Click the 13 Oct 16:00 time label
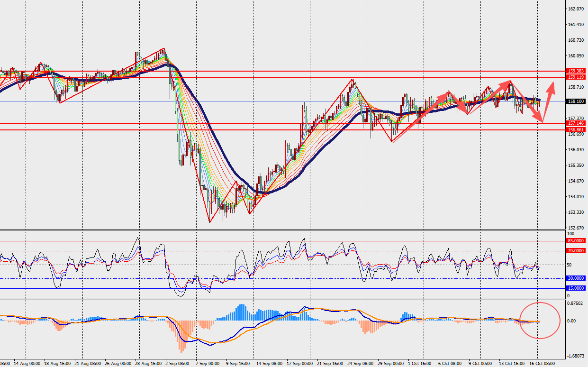Image resolution: width=588 pixels, height=367 pixels. pyautogui.click(x=511, y=364)
